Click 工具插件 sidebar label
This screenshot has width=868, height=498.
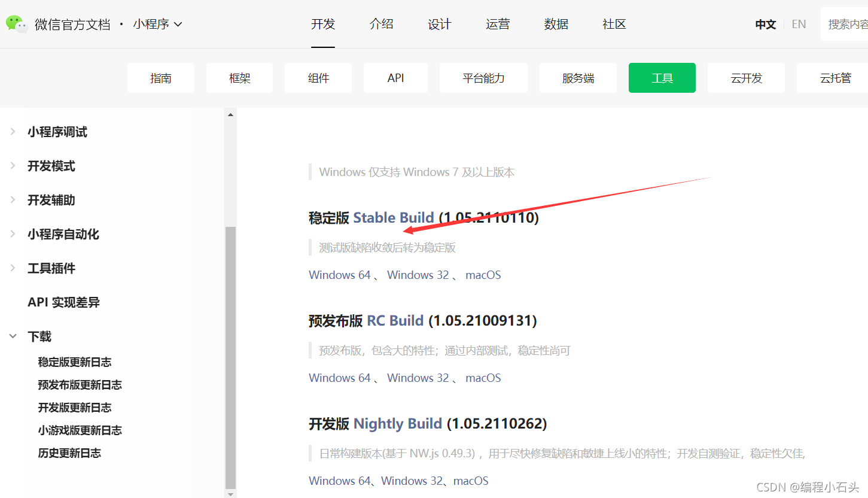(51, 268)
